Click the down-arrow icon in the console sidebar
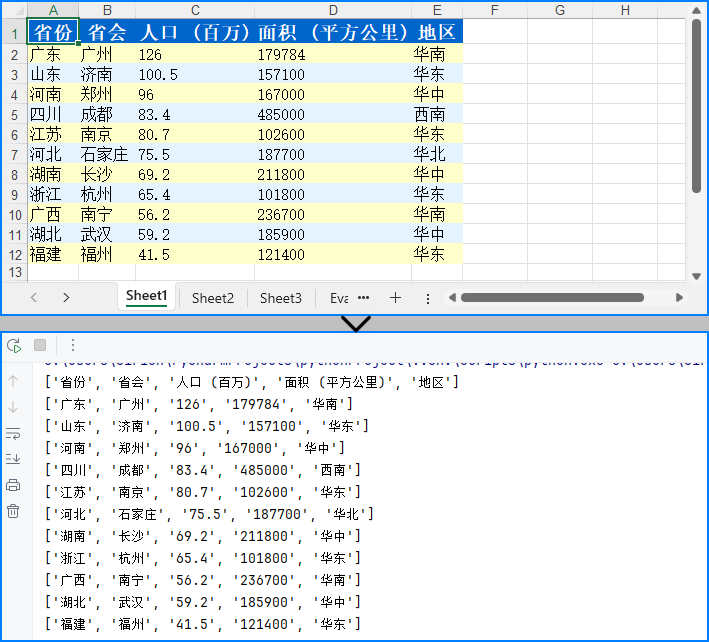 13,407
